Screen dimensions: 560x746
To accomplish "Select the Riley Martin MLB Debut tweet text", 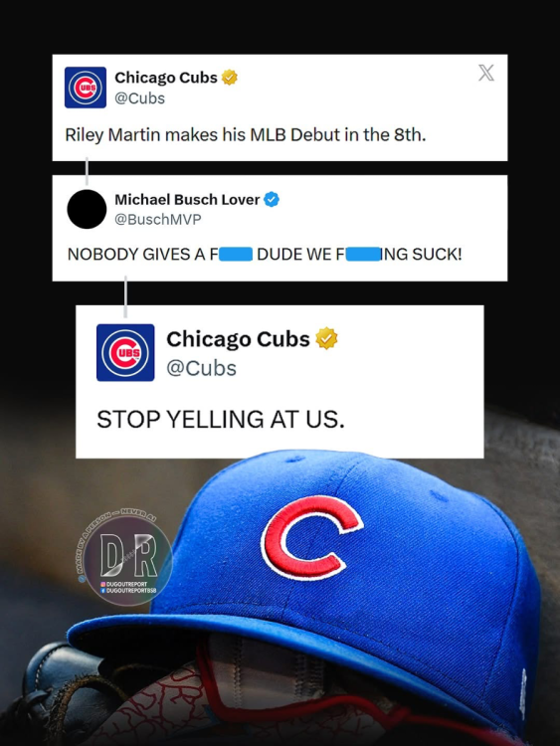I will pos(246,135).
